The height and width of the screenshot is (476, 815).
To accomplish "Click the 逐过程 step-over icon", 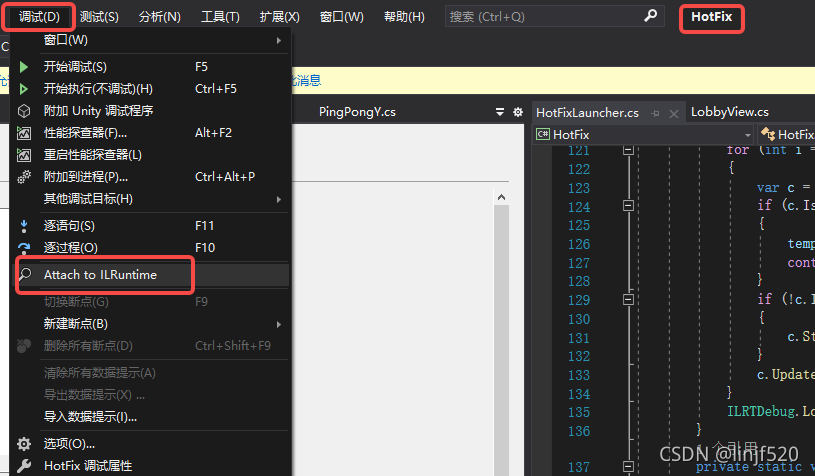I will [x=24, y=248].
